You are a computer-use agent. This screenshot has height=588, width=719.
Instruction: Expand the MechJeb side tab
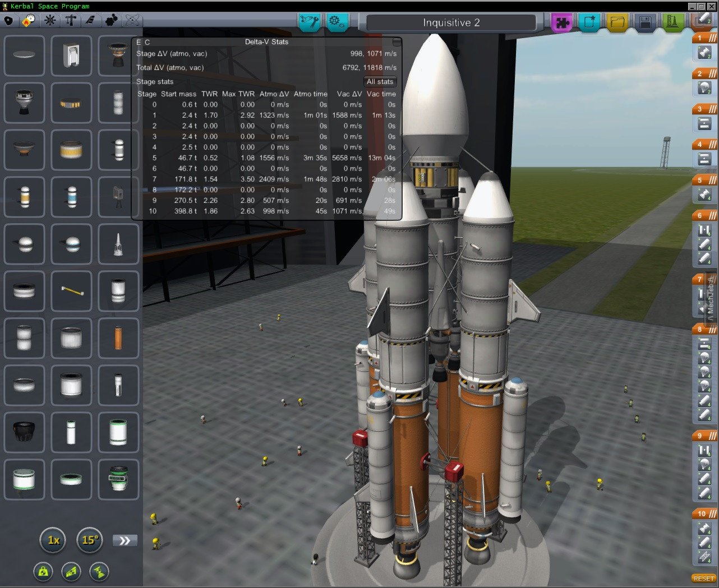[710, 298]
